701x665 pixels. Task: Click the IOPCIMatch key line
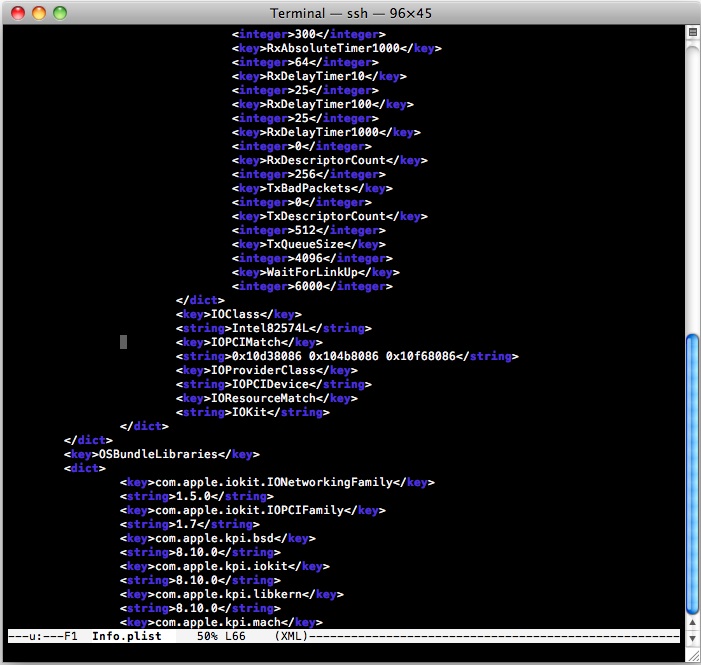pos(249,343)
